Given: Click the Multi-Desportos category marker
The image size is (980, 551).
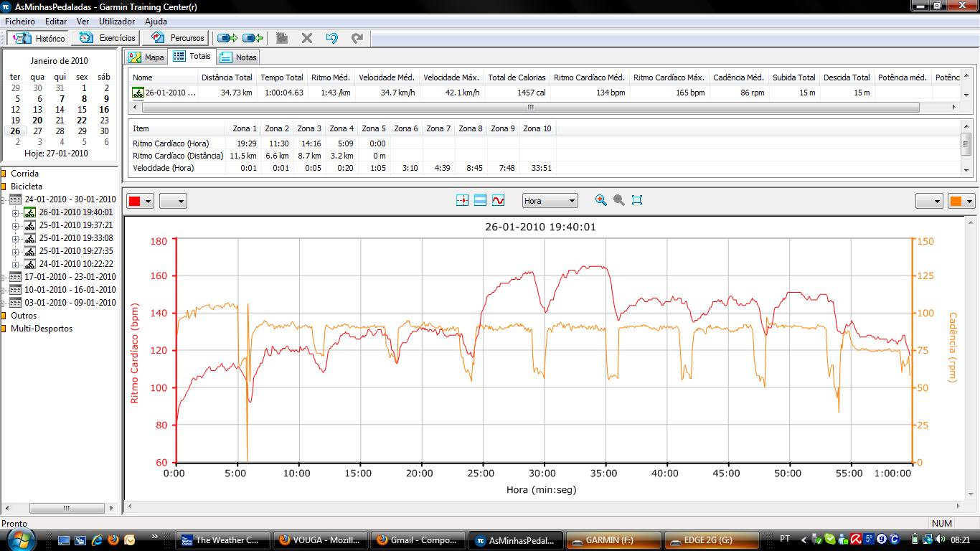Looking at the screenshot, I should point(4,329).
